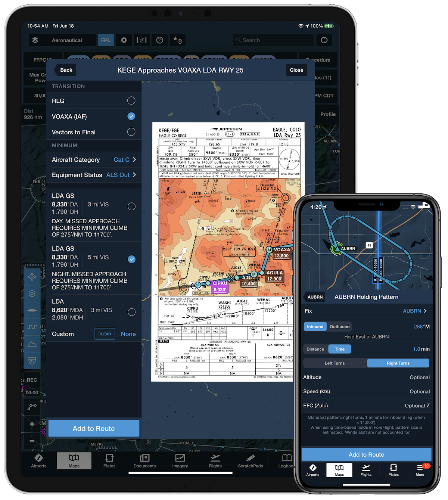Open the map layers stack icon

tap(35, 40)
